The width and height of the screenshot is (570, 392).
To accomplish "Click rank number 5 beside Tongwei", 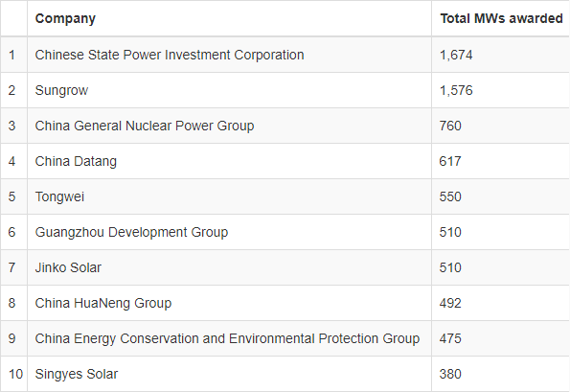I will [13, 196].
